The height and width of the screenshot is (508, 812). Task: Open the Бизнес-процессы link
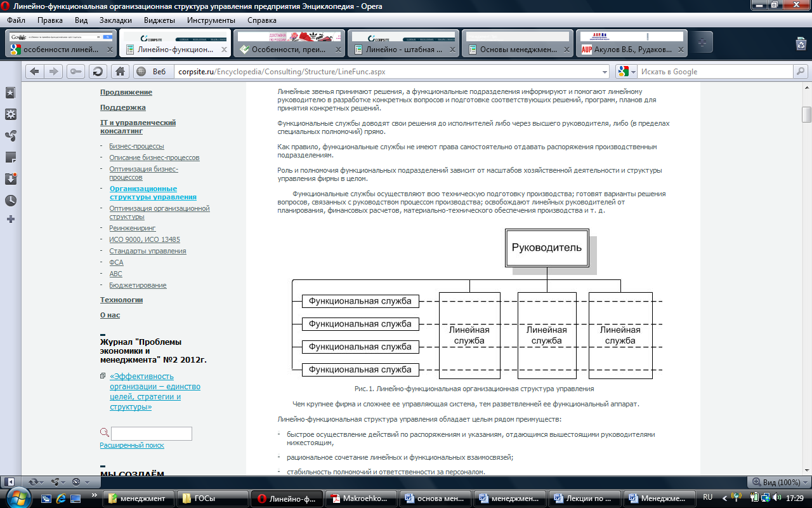pyautogui.click(x=136, y=146)
